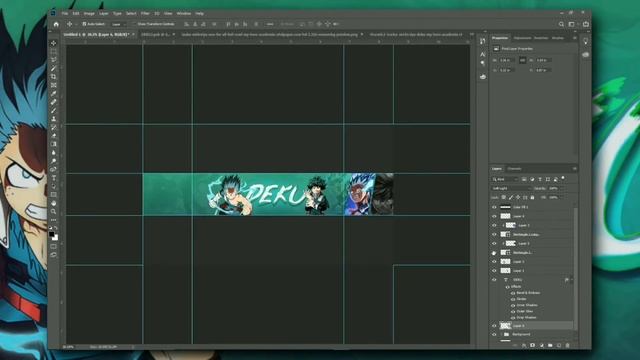Toggle Drop Shadow effect visibility
Image resolution: width=640 pixels, height=360 pixels.
click(x=513, y=318)
